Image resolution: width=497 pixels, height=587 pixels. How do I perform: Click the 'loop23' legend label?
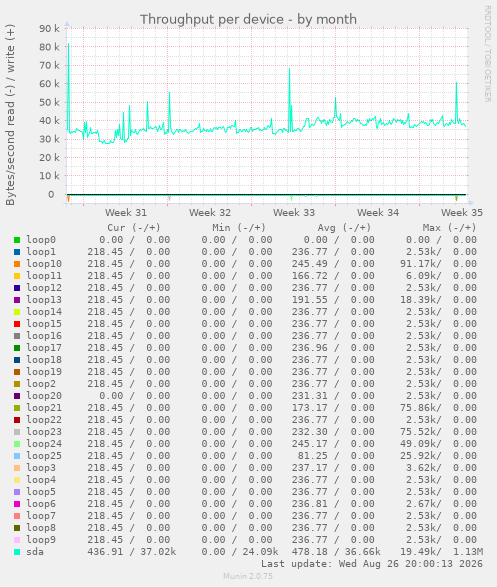click(44, 432)
